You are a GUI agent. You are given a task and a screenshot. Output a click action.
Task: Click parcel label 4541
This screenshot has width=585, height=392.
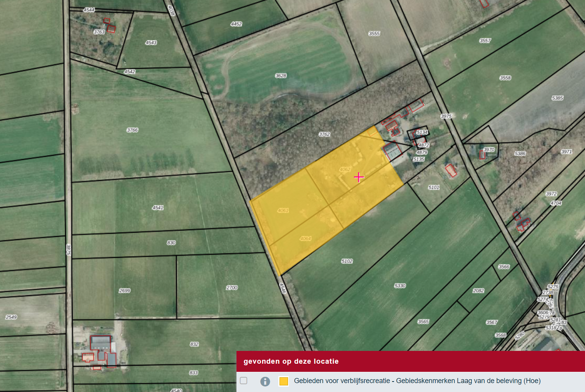[158, 207]
